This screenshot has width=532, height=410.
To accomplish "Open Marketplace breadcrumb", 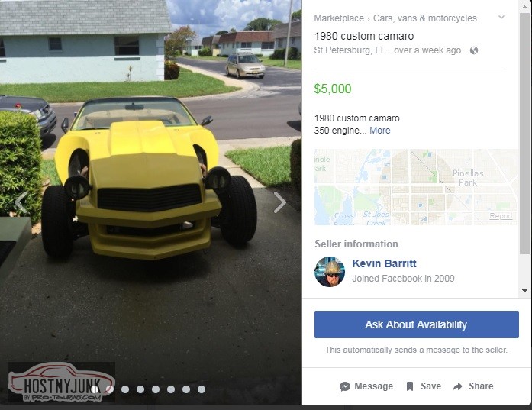I will point(339,18).
